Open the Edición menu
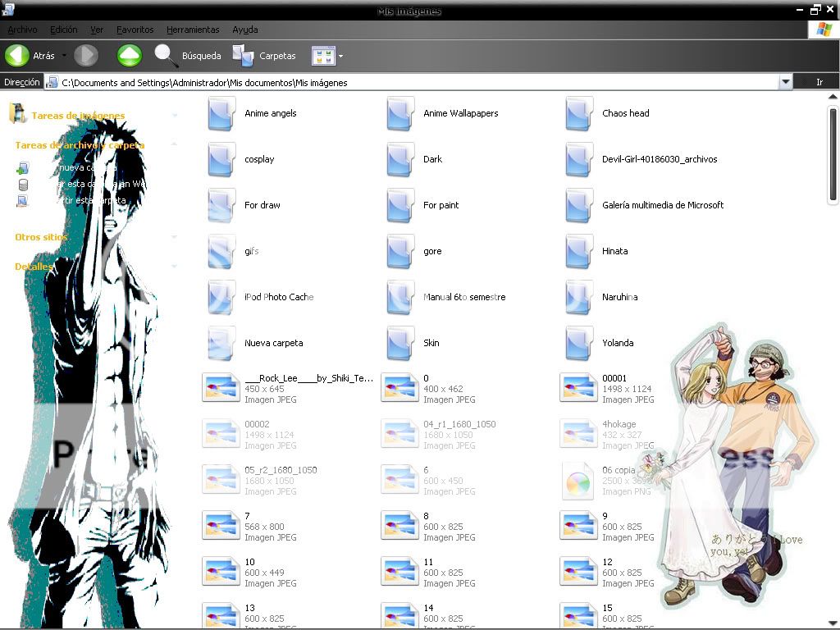Viewport: 840px width, 630px height. click(64, 30)
